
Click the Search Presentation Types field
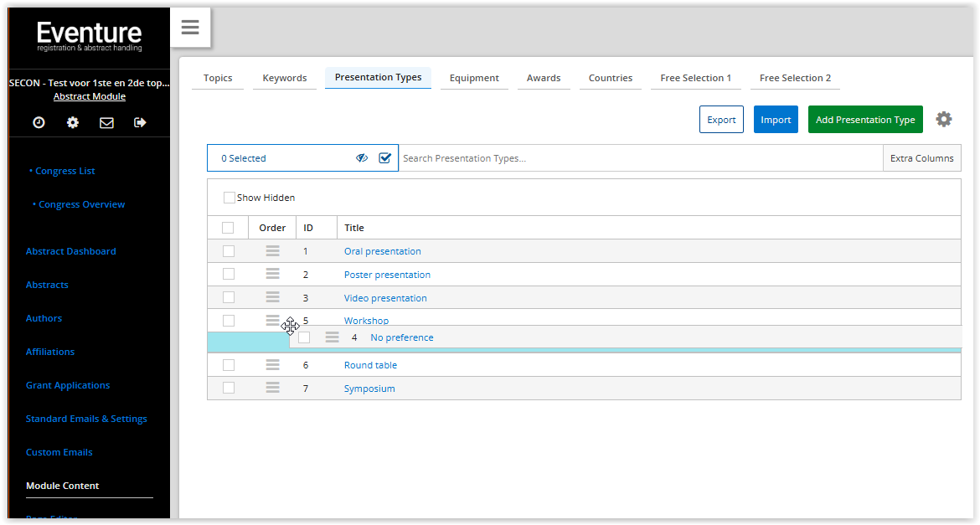pyautogui.click(x=640, y=158)
